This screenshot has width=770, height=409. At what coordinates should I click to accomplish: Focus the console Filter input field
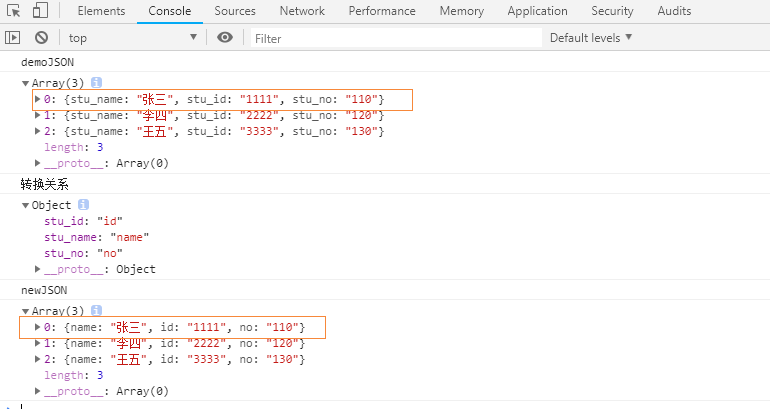pos(396,38)
